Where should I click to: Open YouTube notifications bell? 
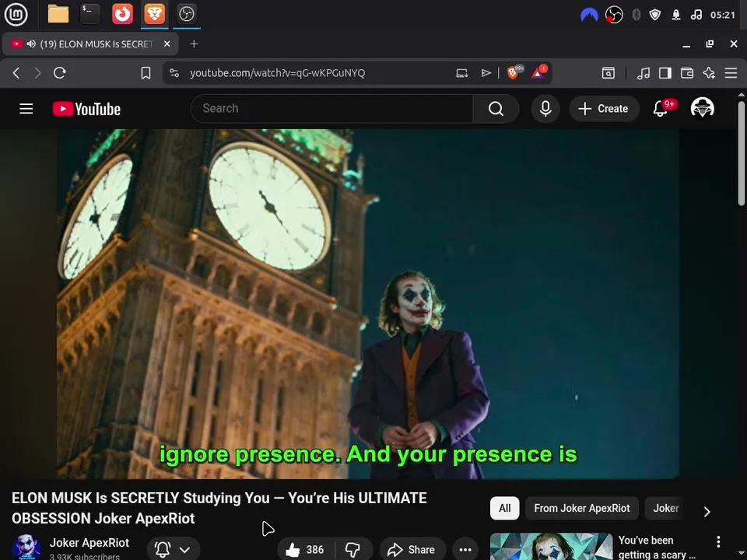661,108
